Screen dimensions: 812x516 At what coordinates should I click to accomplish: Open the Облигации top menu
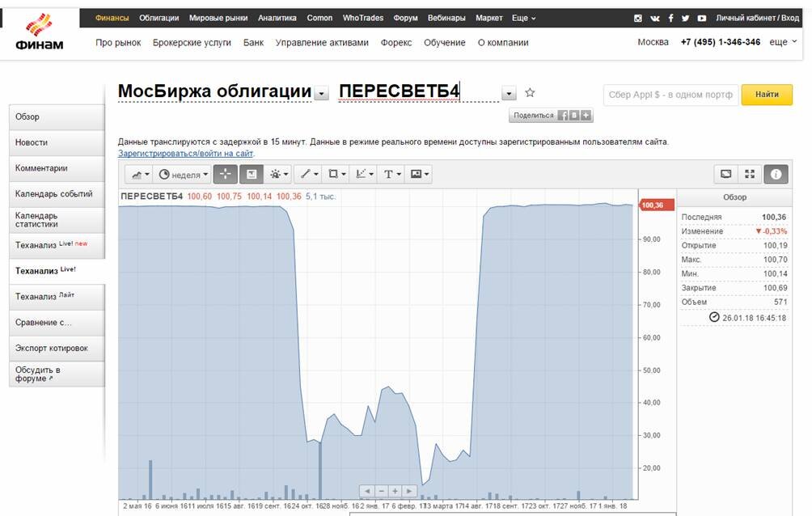[x=159, y=18]
